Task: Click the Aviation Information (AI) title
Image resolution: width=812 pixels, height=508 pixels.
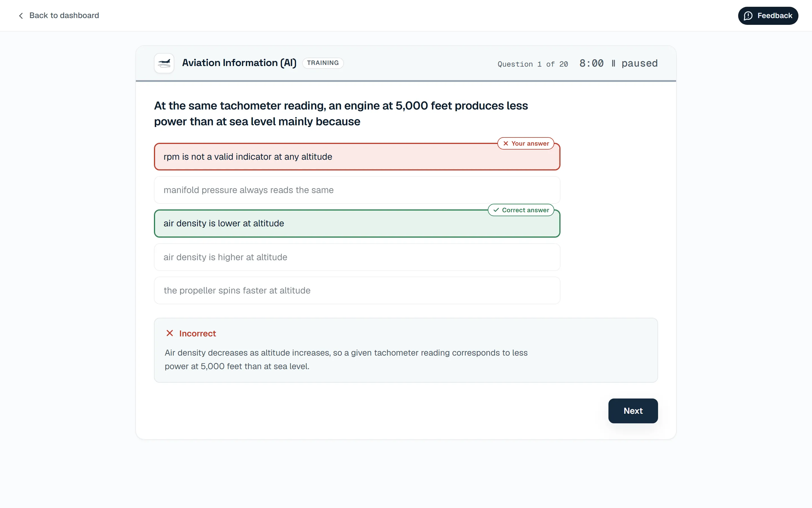Action: [239, 63]
